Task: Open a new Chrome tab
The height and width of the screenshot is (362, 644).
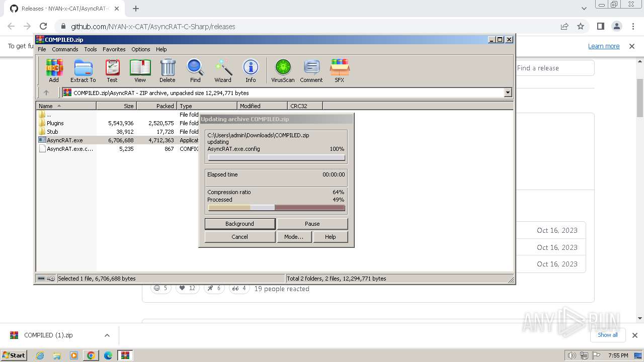Action: click(x=136, y=9)
